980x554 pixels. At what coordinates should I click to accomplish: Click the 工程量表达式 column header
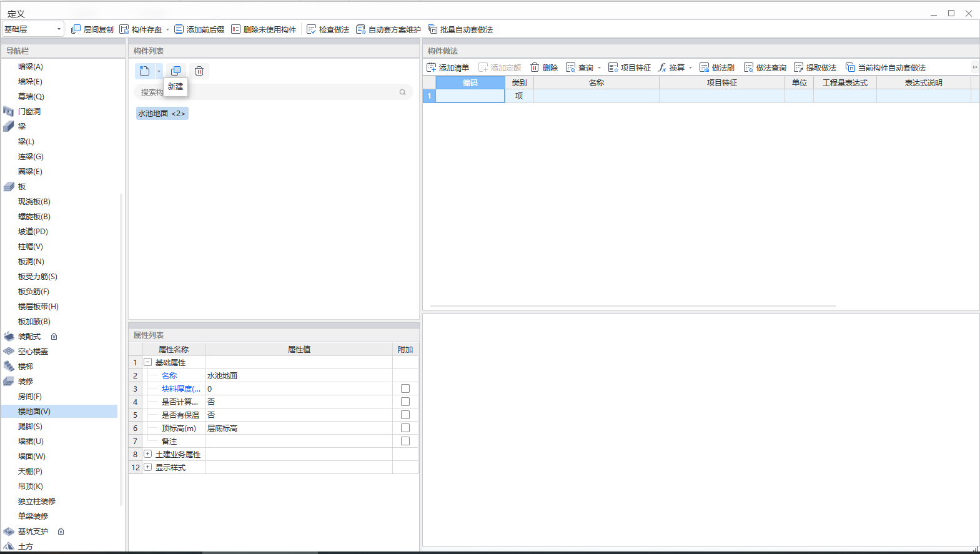pyautogui.click(x=845, y=82)
